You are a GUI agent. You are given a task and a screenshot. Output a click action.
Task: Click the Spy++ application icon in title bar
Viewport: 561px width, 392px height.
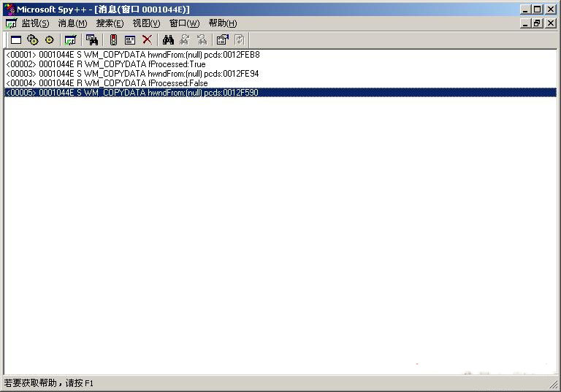pos(9,9)
